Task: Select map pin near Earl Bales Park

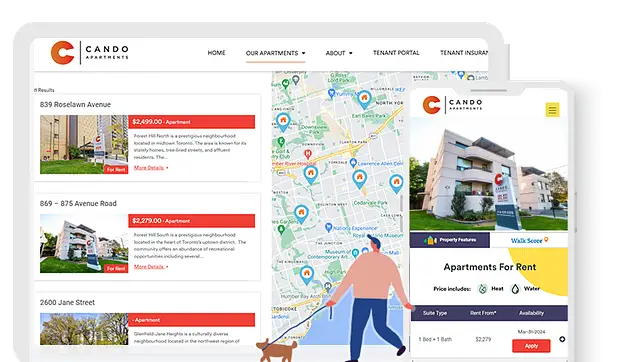Action: click(364, 99)
